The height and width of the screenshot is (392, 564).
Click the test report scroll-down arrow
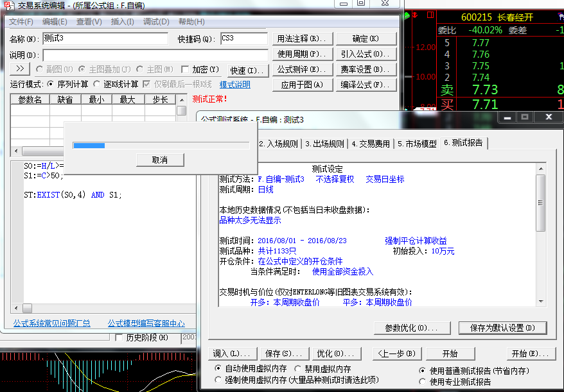click(541, 302)
